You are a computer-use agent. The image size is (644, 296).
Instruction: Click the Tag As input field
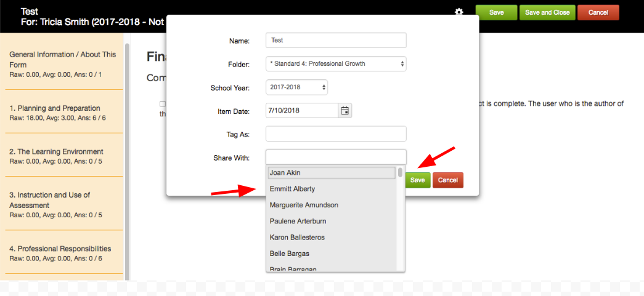tap(336, 134)
